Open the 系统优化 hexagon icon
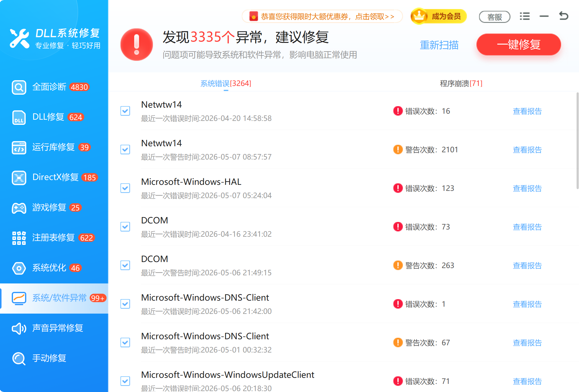The image size is (579, 392). point(19,268)
